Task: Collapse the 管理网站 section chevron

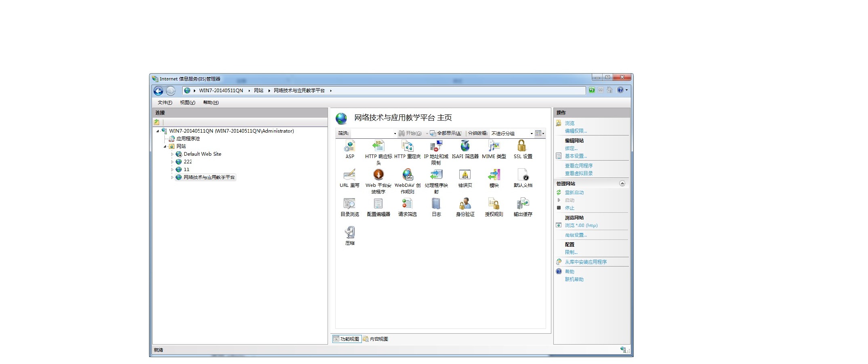Action: coord(622,184)
